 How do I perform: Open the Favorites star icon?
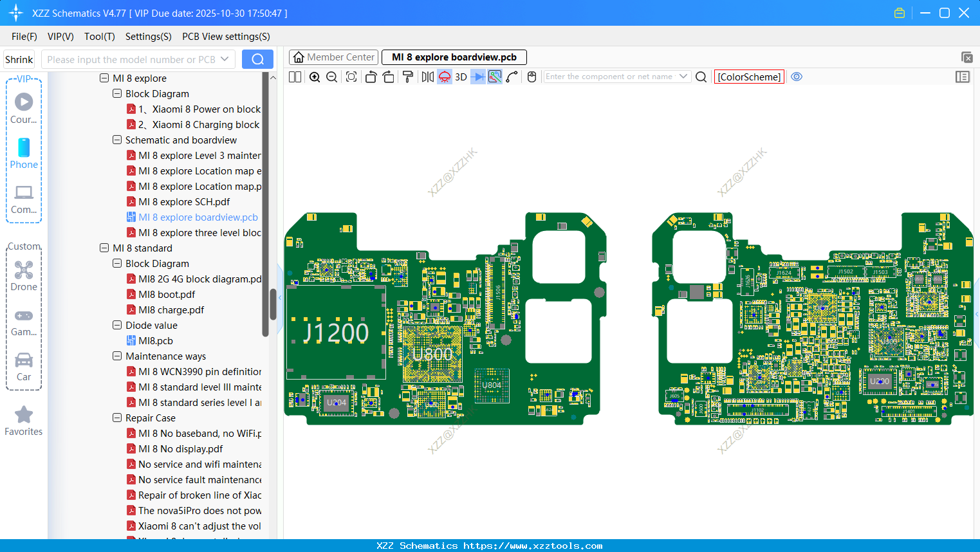(x=24, y=421)
